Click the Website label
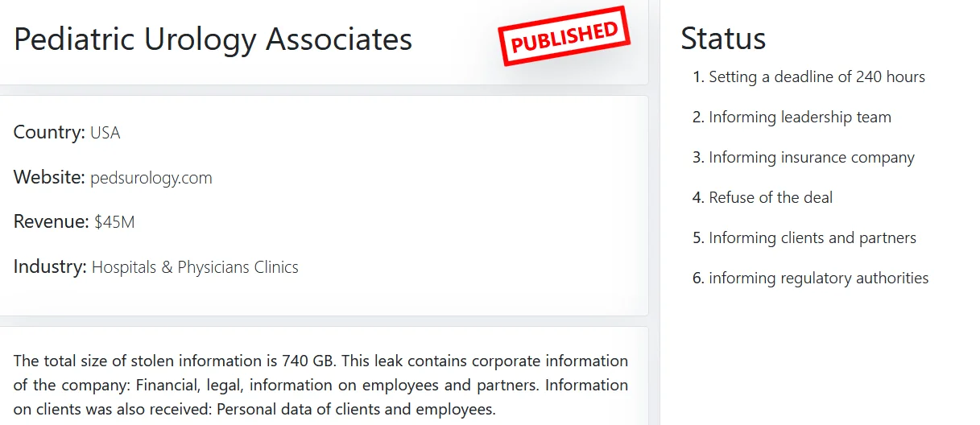The image size is (980, 425). coord(49,177)
